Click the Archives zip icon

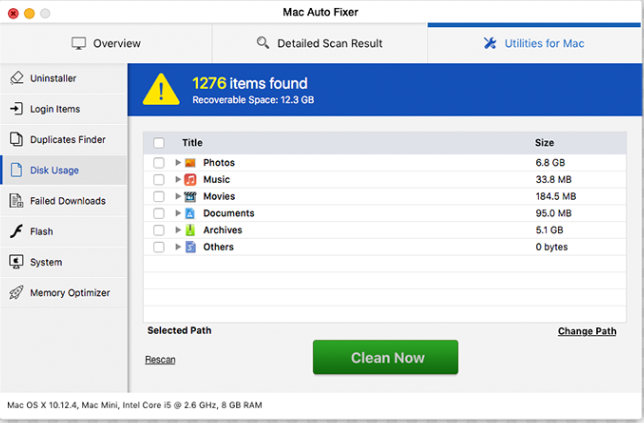click(190, 230)
